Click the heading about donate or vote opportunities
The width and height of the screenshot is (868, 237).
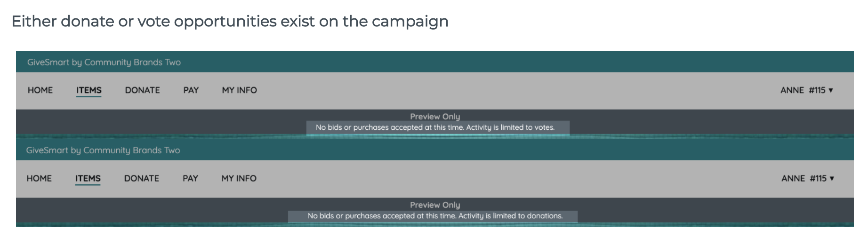click(x=230, y=22)
